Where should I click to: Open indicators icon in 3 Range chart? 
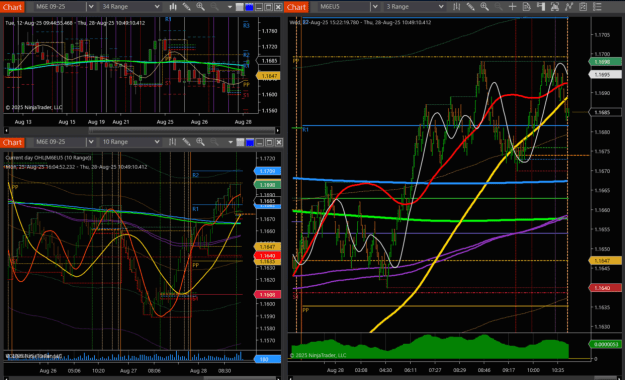[569, 7]
